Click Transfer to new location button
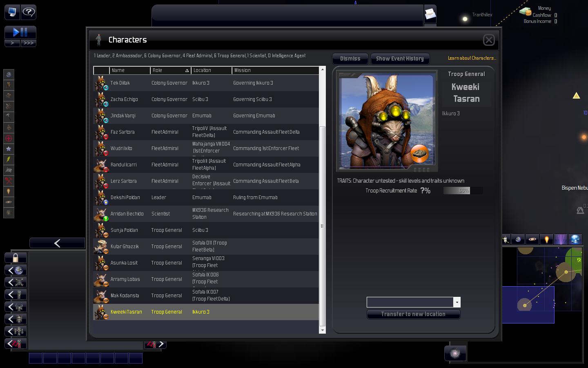 coord(413,314)
